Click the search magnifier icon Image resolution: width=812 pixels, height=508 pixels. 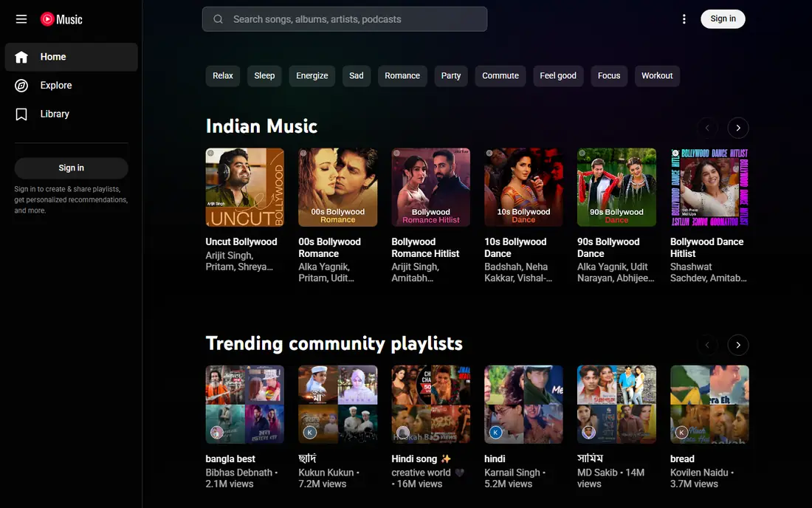[218, 19]
